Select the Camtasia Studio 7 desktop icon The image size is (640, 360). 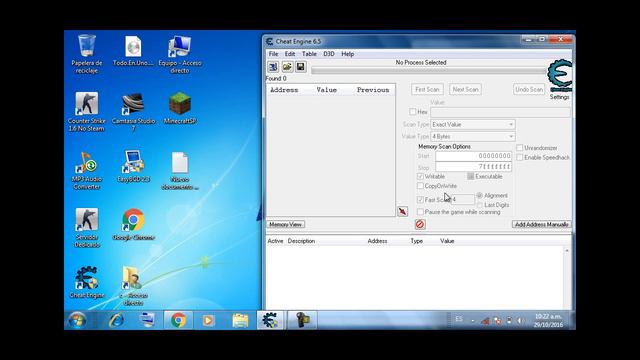point(133,112)
